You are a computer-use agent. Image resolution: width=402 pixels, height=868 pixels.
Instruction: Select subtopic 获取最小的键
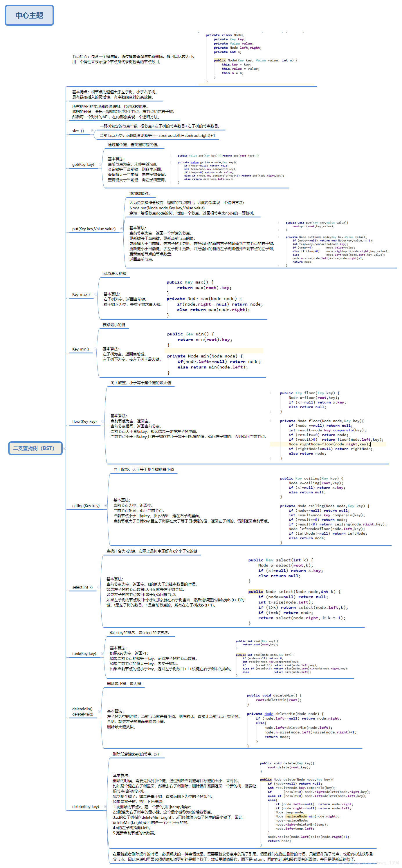[x=114, y=325]
